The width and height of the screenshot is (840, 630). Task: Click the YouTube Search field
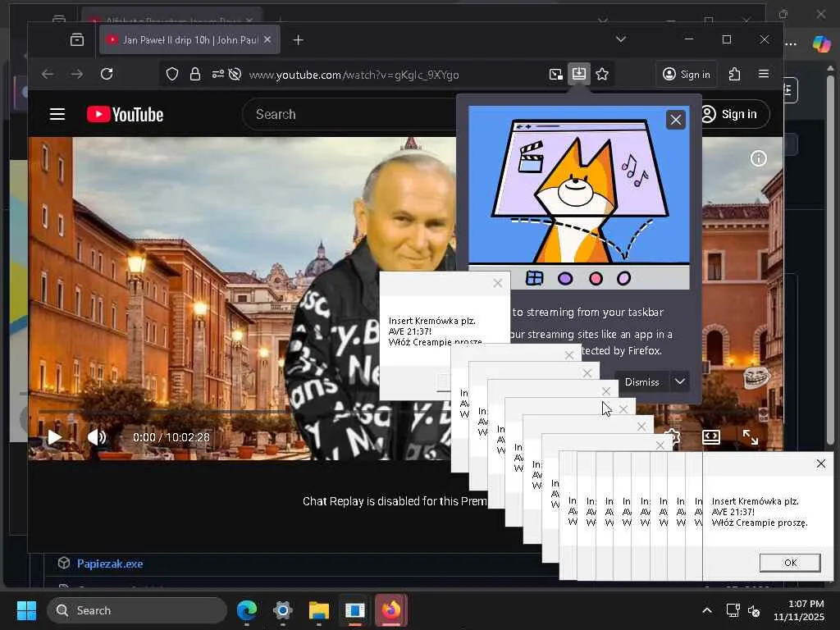click(x=351, y=114)
